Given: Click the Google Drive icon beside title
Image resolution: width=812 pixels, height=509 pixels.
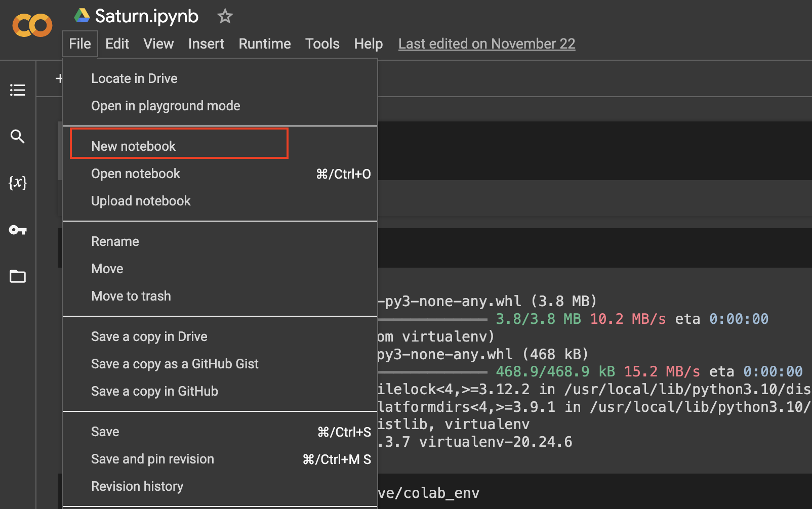Looking at the screenshot, I should tap(82, 16).
